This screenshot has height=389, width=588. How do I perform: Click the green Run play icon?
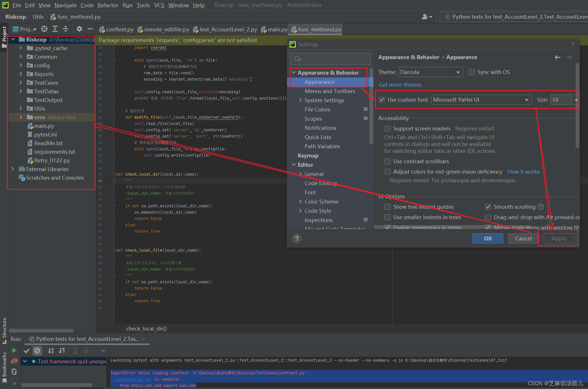tap(14, 350)
